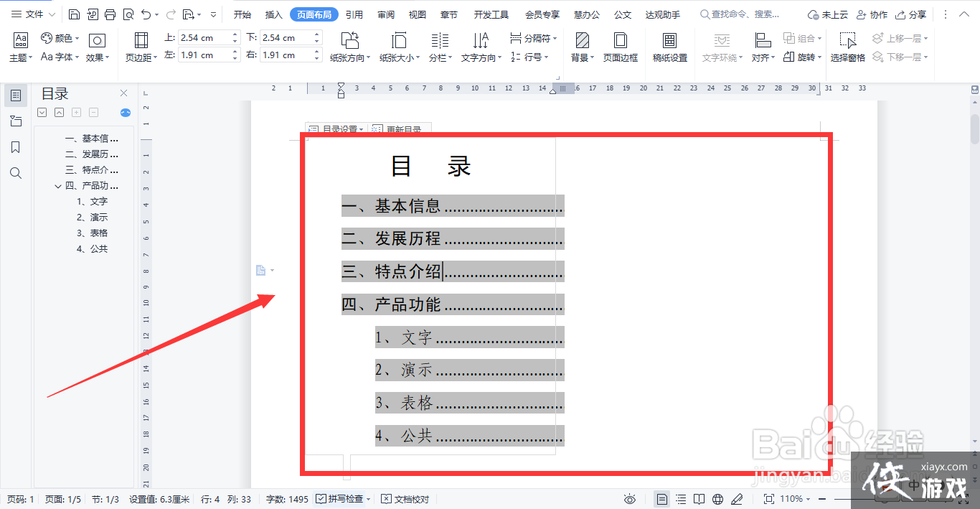Toggle 拼写检查 spell check in status bar
Image resolution: width=980 pixels, height=509 pixels.
tap(343, 499)
